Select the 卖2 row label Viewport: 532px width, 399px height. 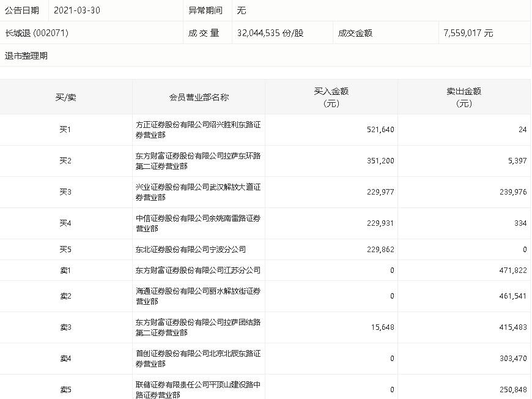pyautogui.click(x=66, y=296)
